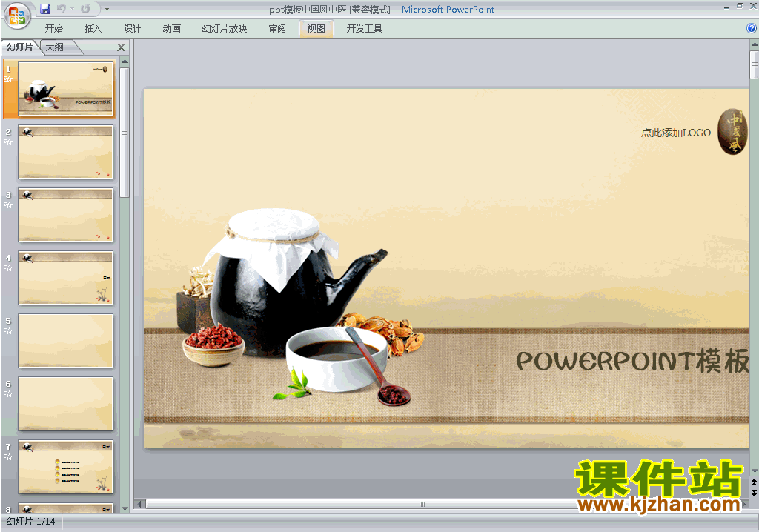
Task: Click the animation star icon under slide 3
Action: pyautogui.click(x=8, y=205)
